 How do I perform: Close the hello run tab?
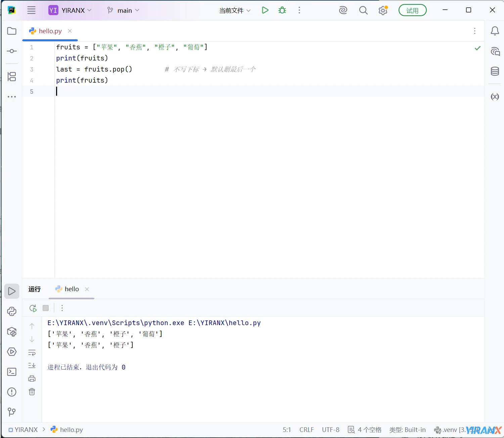87,289
